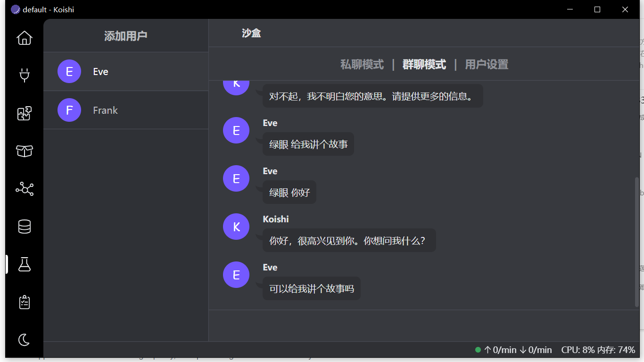Viewport: 644px width, 362px height.
Task: Click message bubble '可以给我讲个故事吗'
Action: [x=312, y=288]
